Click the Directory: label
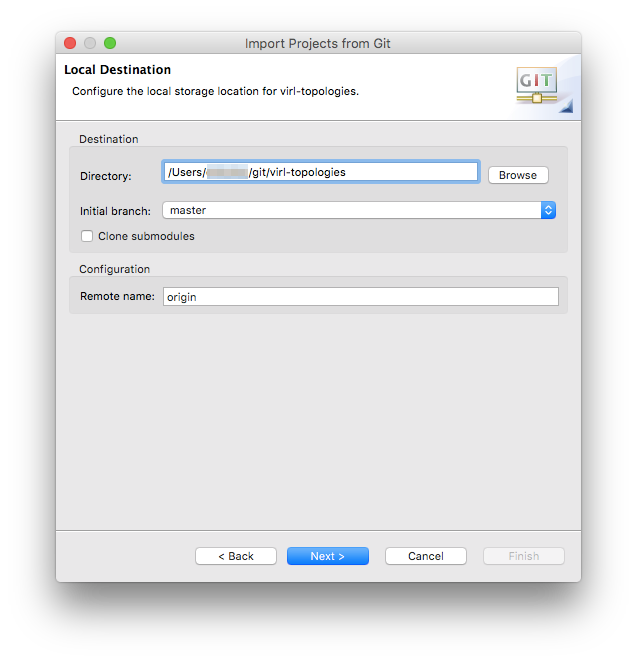 [x=106, y=176]
